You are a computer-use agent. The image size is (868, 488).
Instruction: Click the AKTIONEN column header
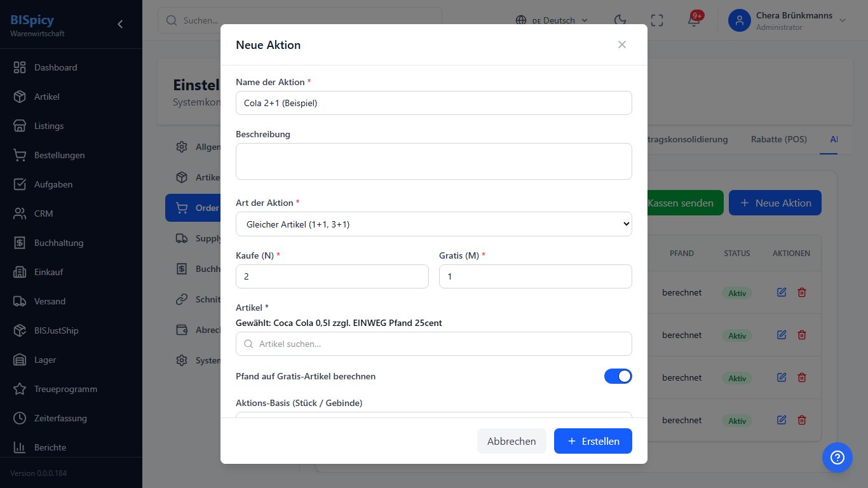tap(791, 253)
